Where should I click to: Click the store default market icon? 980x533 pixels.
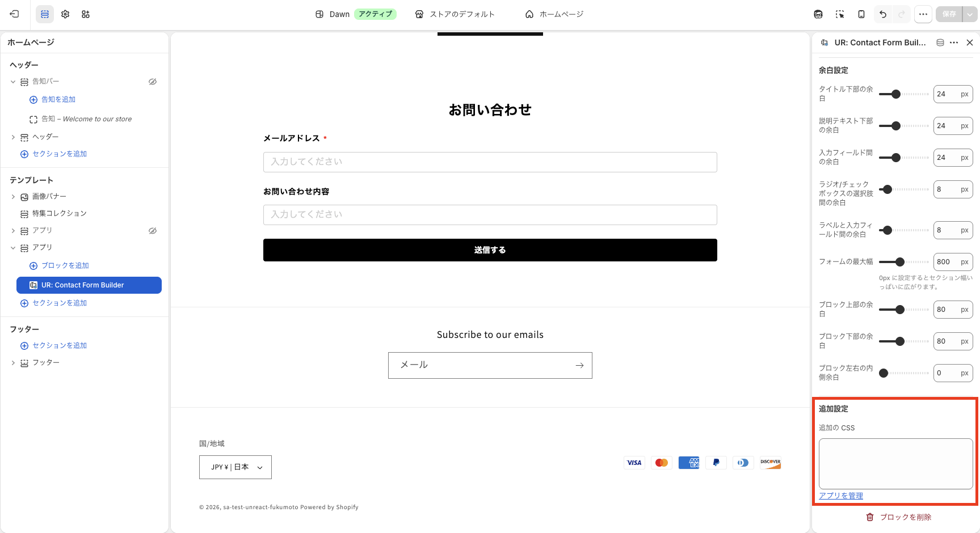coord(419,14)
